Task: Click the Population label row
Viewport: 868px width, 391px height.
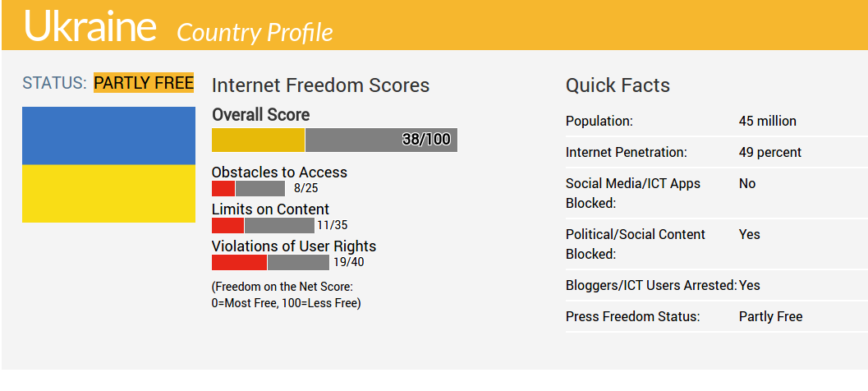Action: (x=599, y=122)
